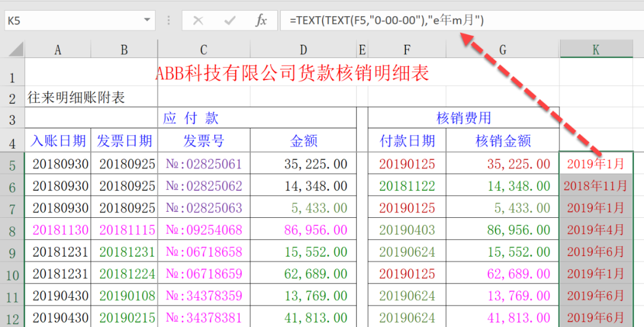This screenshot has width=644, height=327.
Task: Cancel formula entry with X icon
Action: [x=198, y=20]
